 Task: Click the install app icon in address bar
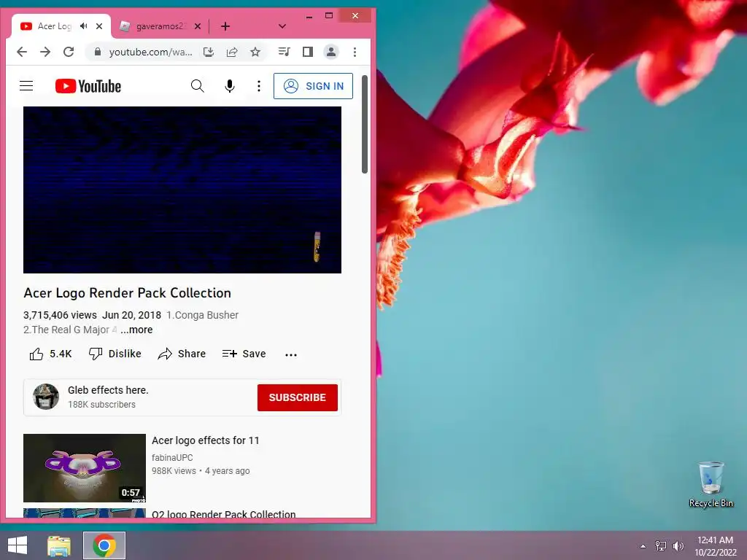point(208,52)
